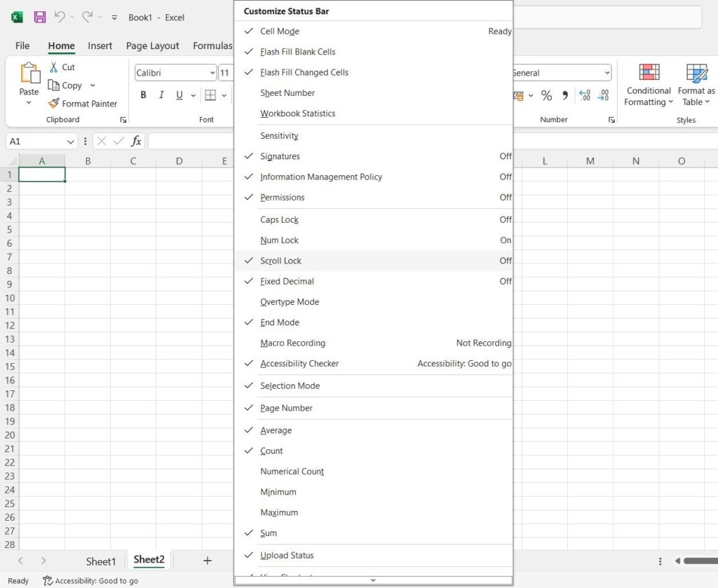Click the Accessibility checker status bar icon

coord(48,581)
